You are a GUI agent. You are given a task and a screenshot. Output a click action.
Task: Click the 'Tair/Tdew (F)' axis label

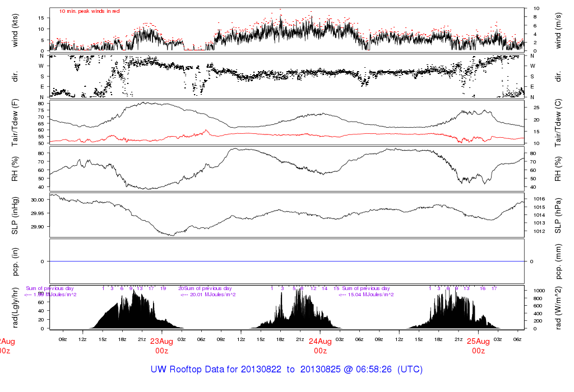coord(15,123)
